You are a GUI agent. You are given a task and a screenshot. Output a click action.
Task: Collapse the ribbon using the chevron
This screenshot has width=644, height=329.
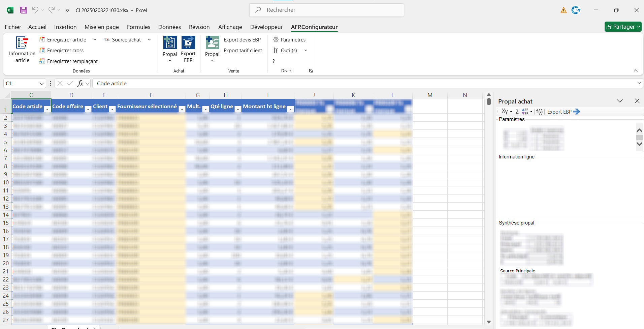pos(636,70)
